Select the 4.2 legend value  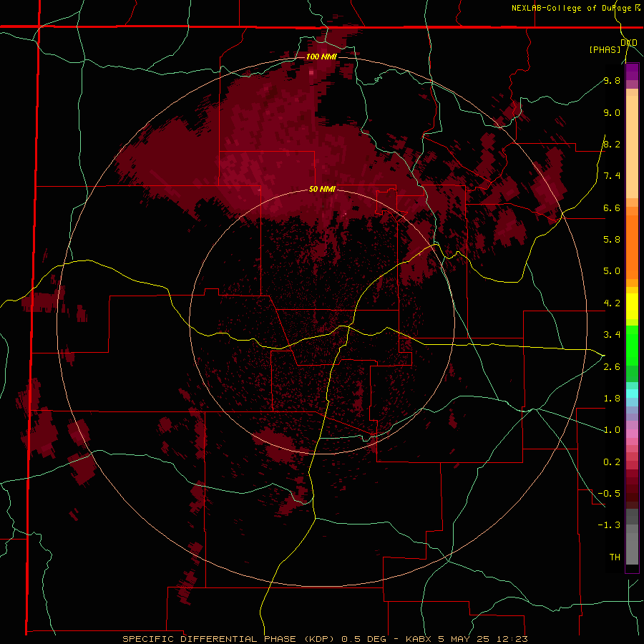click(612, 303)
